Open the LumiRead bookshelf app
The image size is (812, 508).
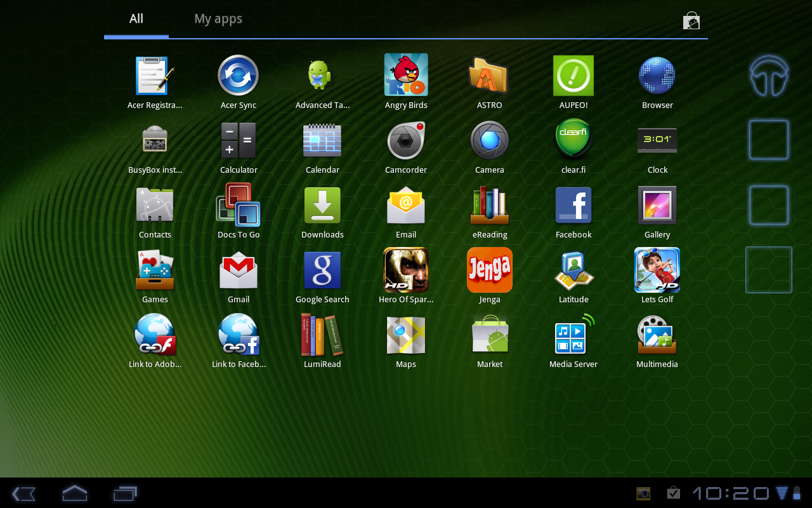pos(322,335)
